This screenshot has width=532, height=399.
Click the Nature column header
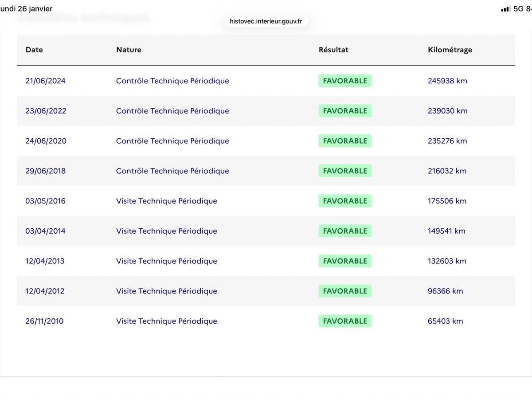129,50
